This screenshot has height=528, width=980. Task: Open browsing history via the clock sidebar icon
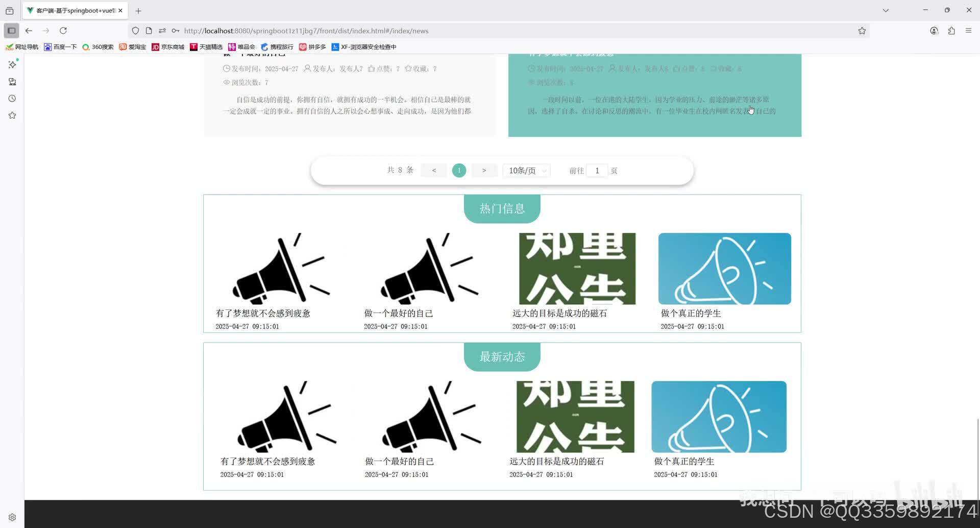coord(12,99)
